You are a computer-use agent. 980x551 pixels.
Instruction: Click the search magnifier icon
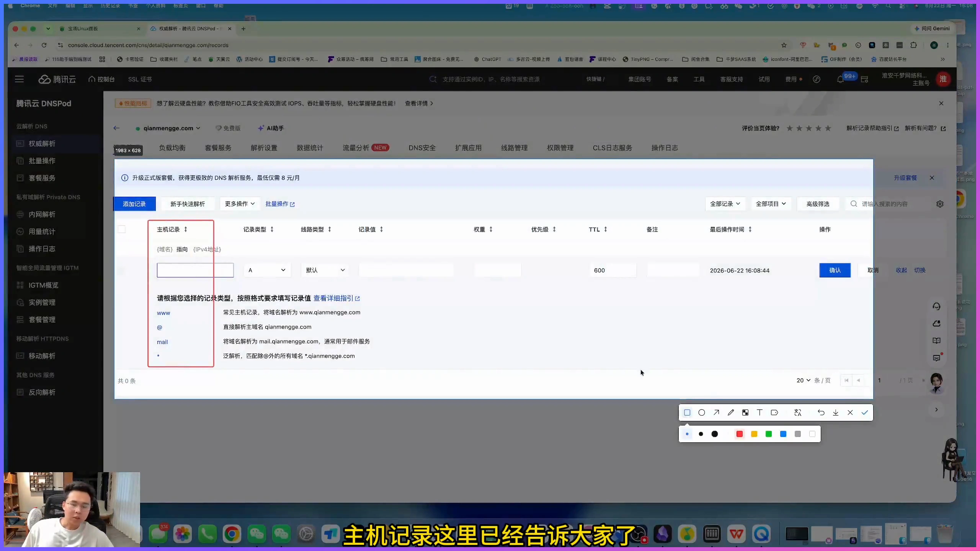pyautogui.click(x=854, y=204)
